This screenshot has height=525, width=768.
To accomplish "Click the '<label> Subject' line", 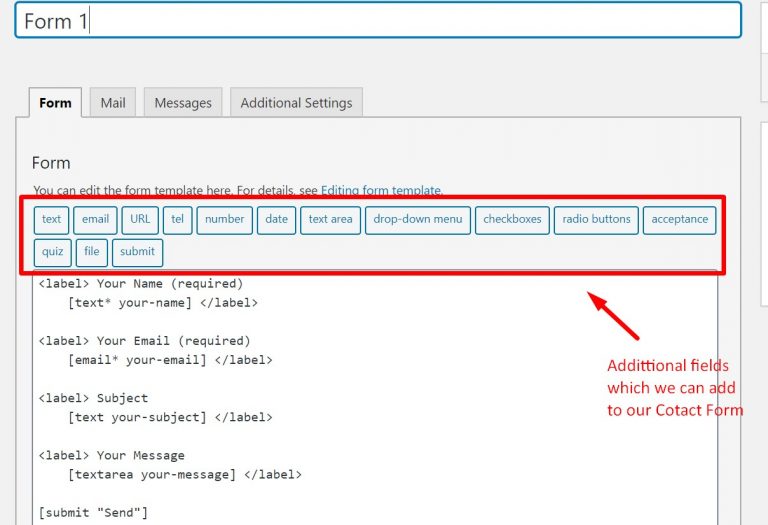I will click(x=93, y=398).
